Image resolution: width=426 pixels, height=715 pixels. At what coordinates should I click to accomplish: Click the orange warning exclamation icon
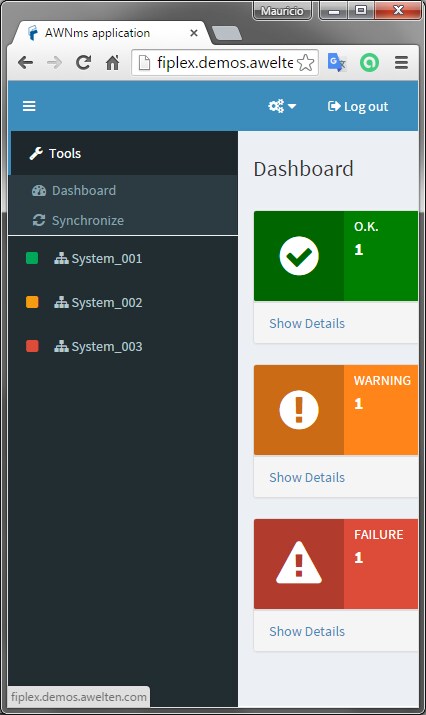coord(299,409)
